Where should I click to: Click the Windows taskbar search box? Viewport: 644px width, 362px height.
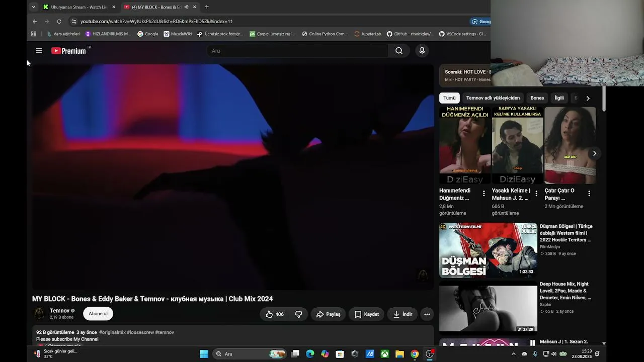[x=250, y=354]
